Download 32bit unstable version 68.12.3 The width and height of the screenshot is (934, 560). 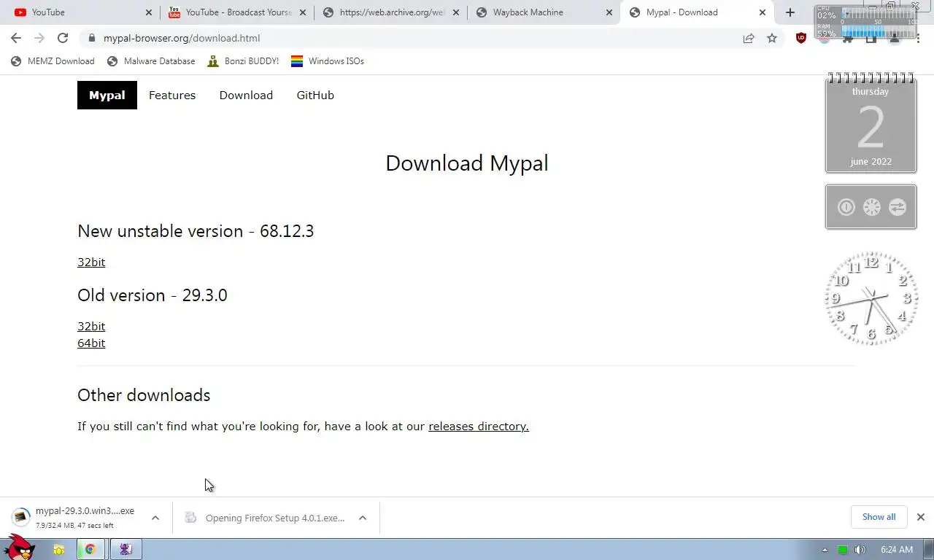point(91,262)
